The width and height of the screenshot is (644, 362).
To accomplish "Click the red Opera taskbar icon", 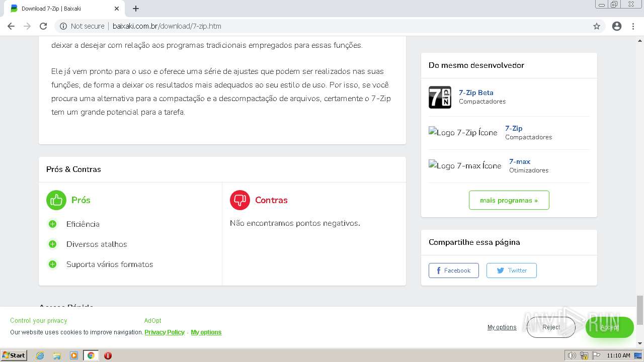I will [x=108, y=355].
